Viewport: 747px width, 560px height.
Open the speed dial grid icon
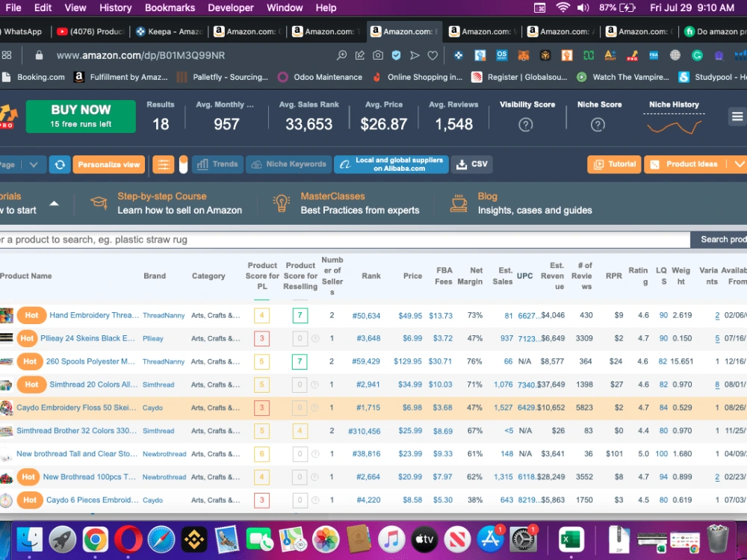(7, 55)
